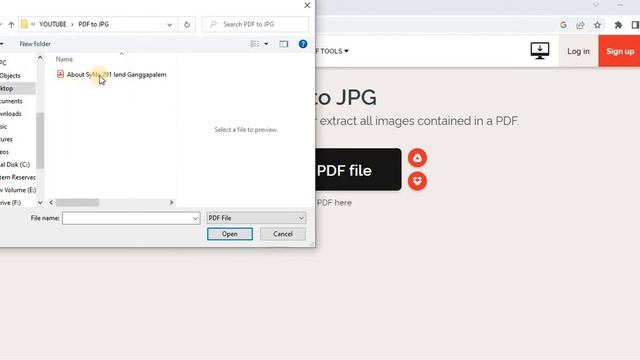Image resolution: width=640 pixels, height=360 pixels.
Task: Toggle browser side panel icon
Action: (635, 25)
